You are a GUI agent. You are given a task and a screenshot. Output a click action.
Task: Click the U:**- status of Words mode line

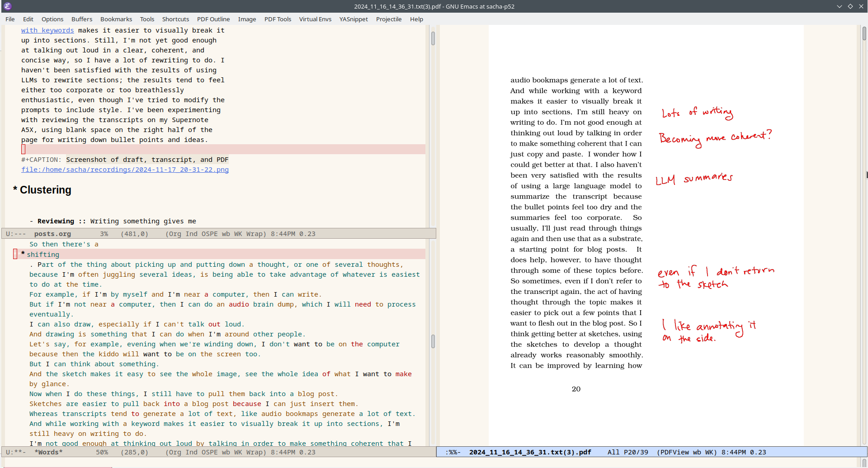point(16,452)
